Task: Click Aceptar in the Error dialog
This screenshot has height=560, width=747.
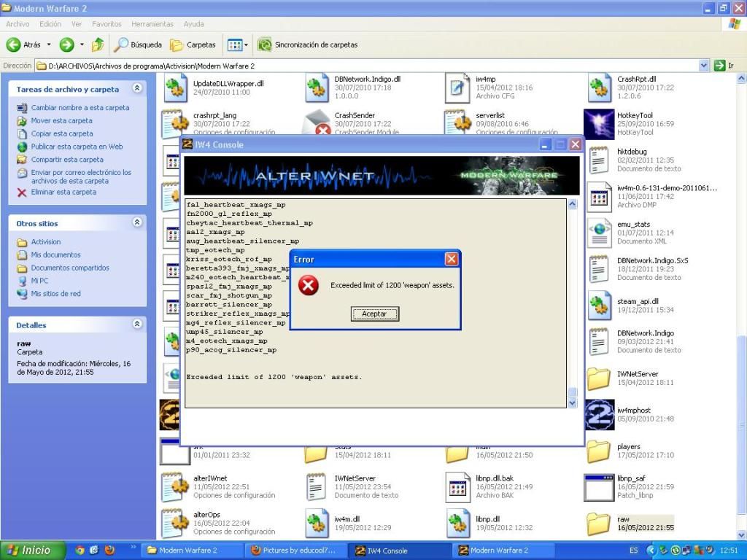Action: point(375,314)
